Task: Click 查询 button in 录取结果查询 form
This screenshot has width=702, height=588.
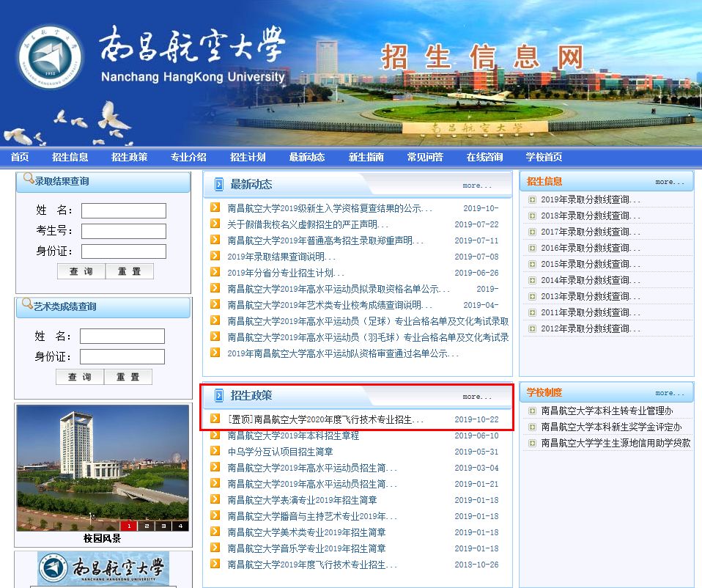Action: (x=81, y=271)
